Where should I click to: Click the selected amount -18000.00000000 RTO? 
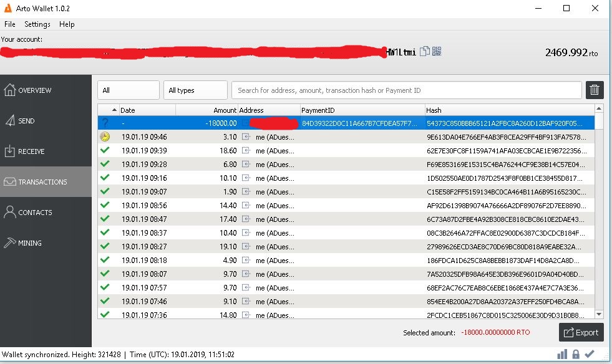click(x=495, y=332)
